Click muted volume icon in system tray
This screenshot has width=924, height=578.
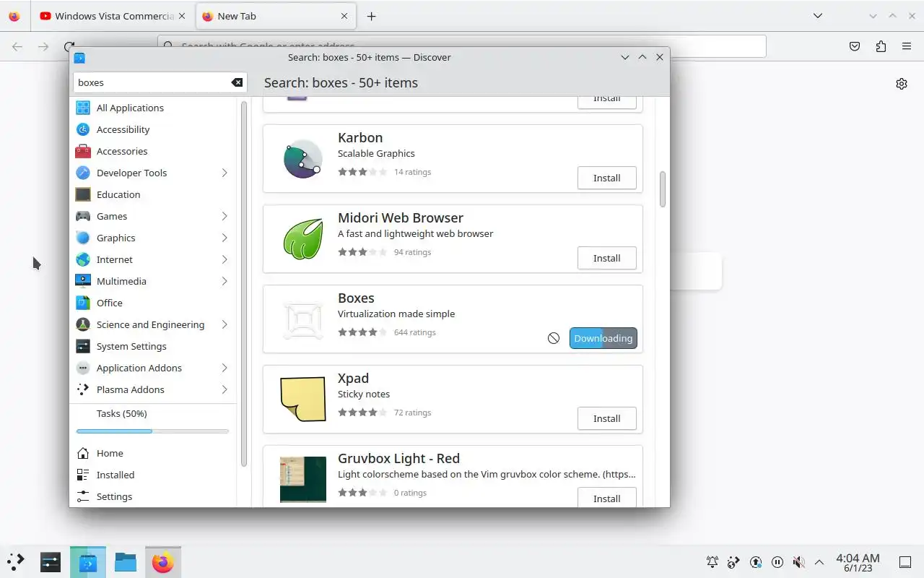point(798,562)
